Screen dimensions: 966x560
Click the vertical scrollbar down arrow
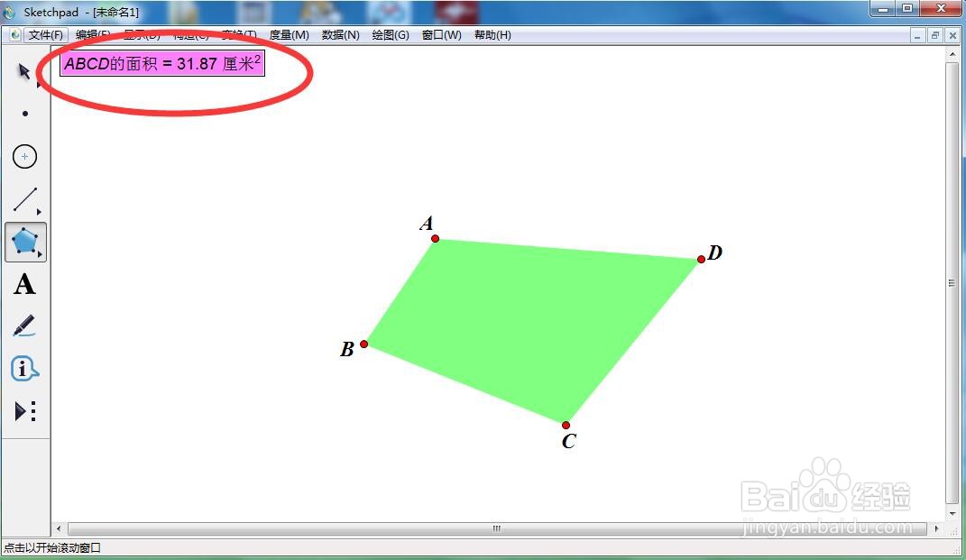click(x=952, y=513)
